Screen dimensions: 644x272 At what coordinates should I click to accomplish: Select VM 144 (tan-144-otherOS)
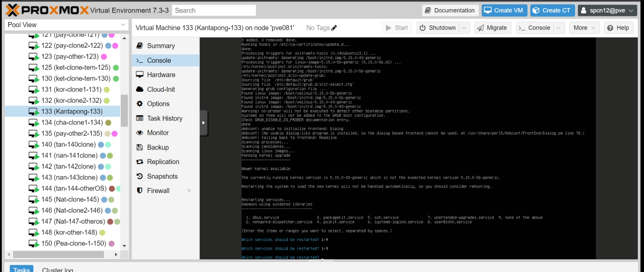pyautogui.click(x=62, y=188)
